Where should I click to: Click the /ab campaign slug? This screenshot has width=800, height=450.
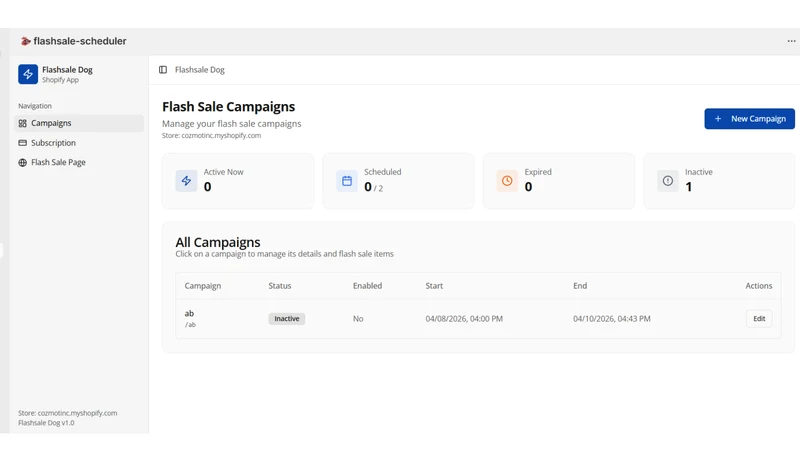[x=190, y=324]
